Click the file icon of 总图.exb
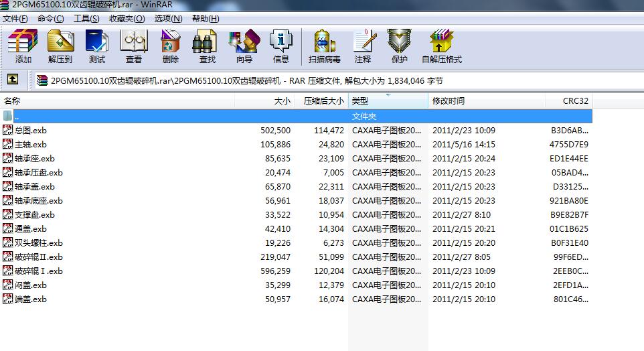 click(7, 131)
